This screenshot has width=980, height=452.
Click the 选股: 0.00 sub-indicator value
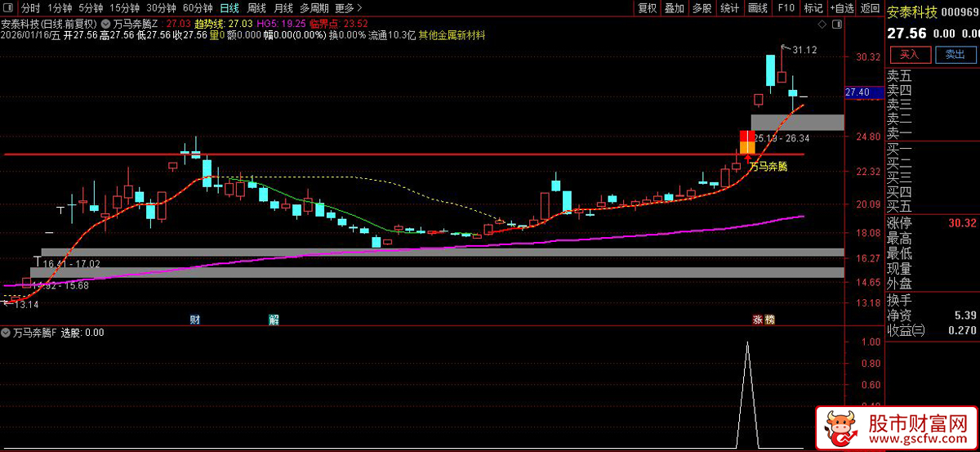[82, 333]
